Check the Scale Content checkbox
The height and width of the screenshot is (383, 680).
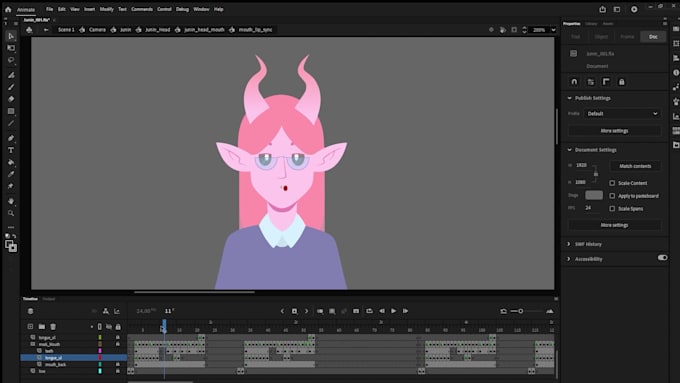tap(612, 183)
